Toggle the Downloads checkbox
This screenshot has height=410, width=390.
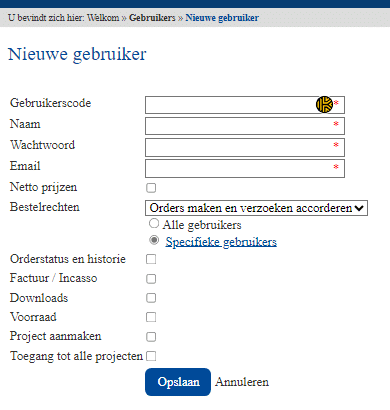click(151, 298)
